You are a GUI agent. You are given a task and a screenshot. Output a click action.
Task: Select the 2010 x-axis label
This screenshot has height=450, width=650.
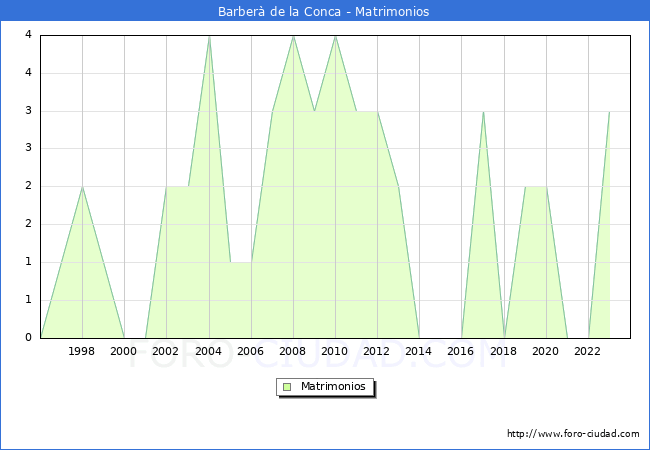335,351
